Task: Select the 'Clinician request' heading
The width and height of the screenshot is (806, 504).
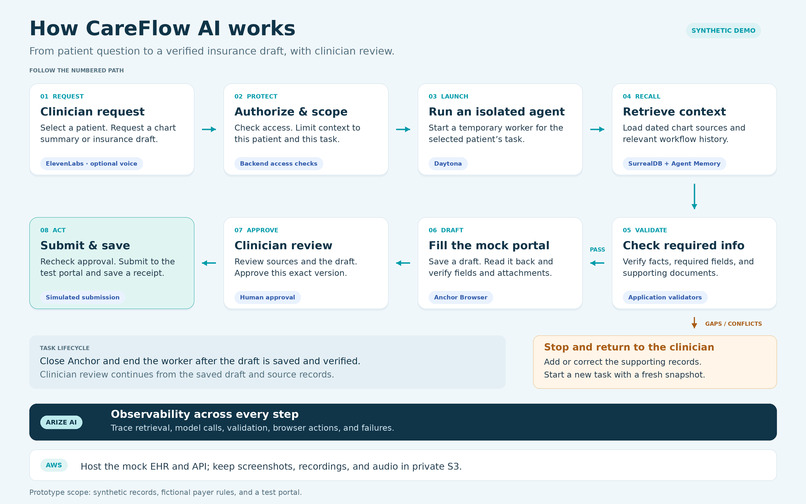Action: (x=93, y=112)
